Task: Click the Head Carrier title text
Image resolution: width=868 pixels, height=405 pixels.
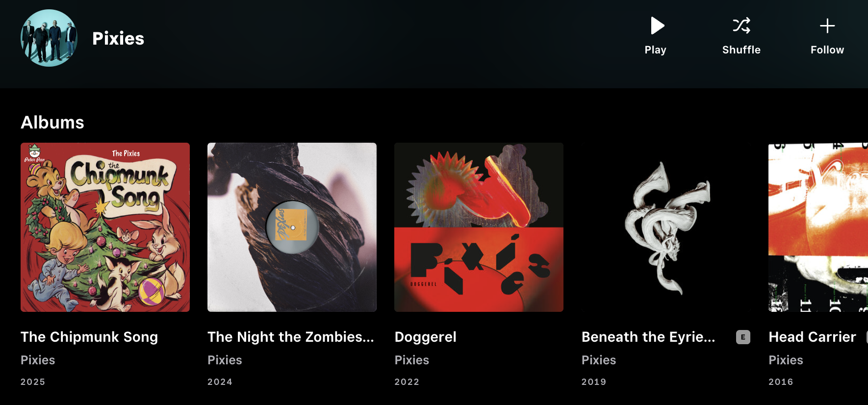Action: pyautogui.click(x=812, y=337)
